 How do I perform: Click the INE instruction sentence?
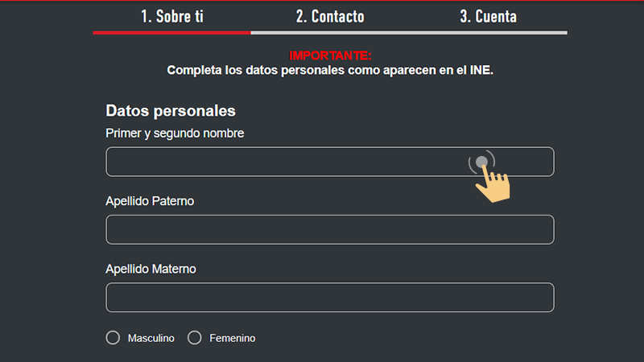[x=330, y=70]
